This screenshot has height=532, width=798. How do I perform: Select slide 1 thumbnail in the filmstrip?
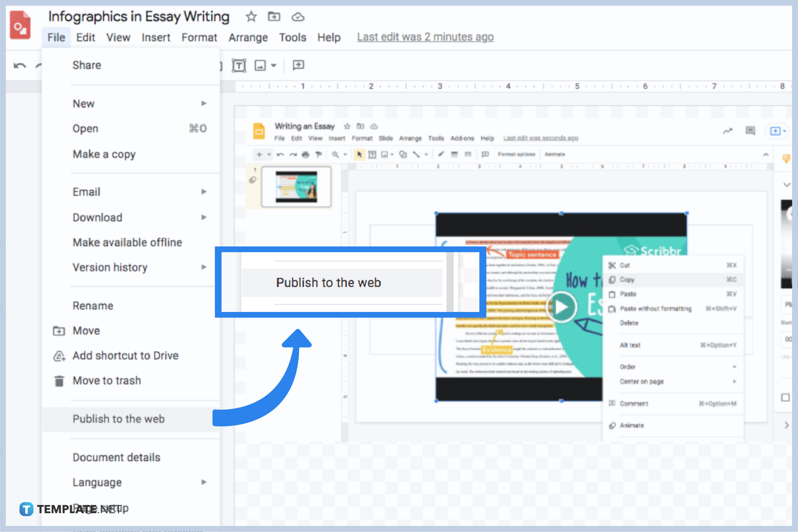(296, 186)
